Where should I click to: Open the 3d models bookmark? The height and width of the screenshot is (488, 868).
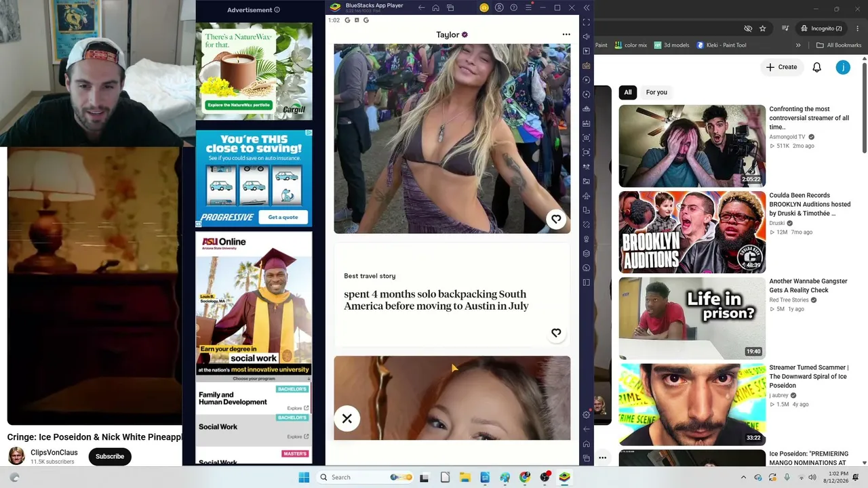(671, 45)
